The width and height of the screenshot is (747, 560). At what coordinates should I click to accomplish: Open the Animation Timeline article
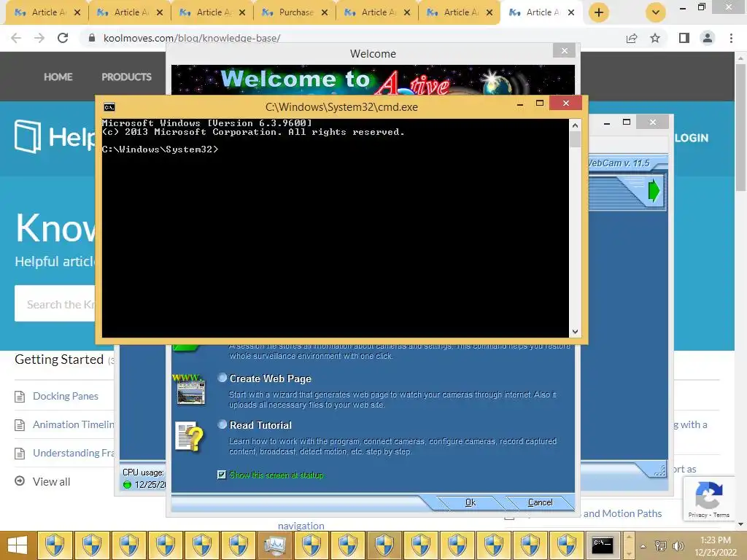point(74,425)
